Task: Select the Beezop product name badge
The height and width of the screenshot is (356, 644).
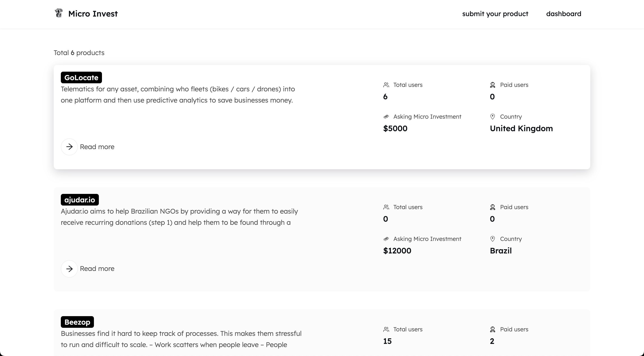Action: [77, 322]
